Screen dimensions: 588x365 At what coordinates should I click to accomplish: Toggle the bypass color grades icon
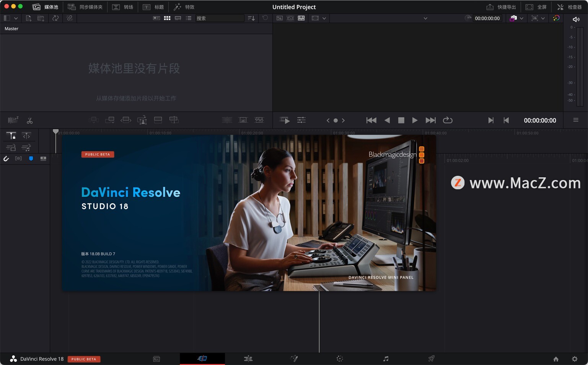(x=556, y=18)
